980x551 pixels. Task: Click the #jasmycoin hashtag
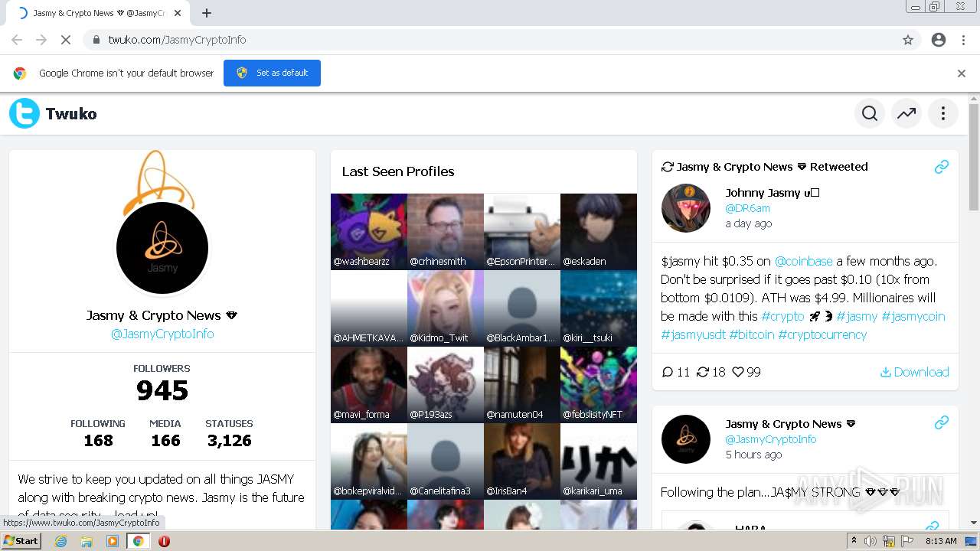[913, 316]
